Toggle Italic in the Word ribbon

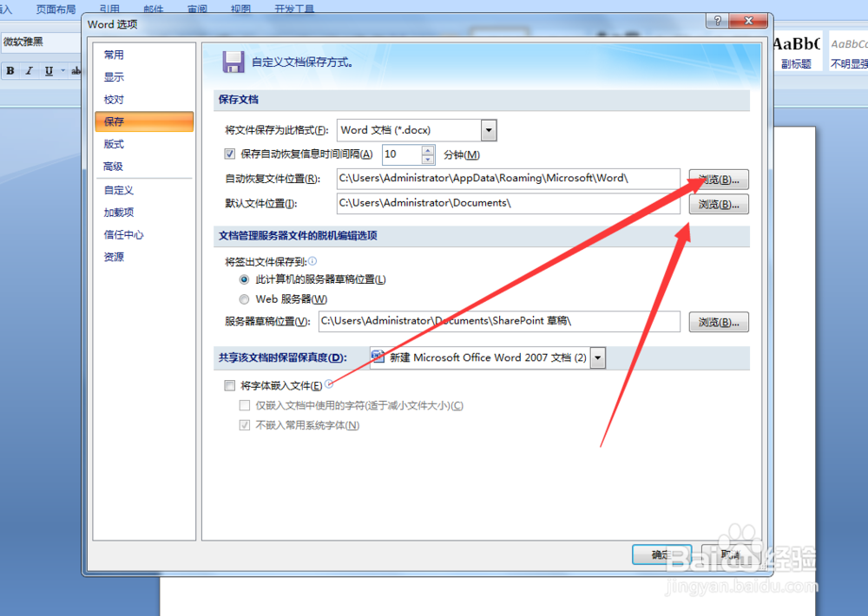pos(30,71)
